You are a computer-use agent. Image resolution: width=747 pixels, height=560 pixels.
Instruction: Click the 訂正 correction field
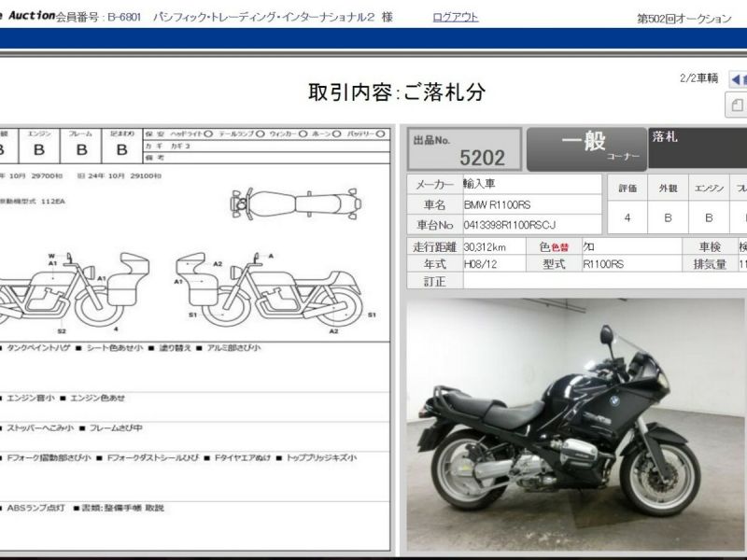604,282
